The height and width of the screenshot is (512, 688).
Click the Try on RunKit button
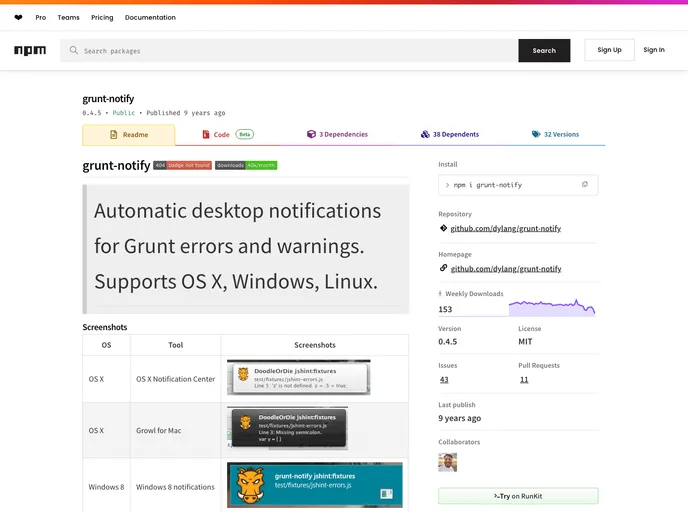tap(518, 496)
